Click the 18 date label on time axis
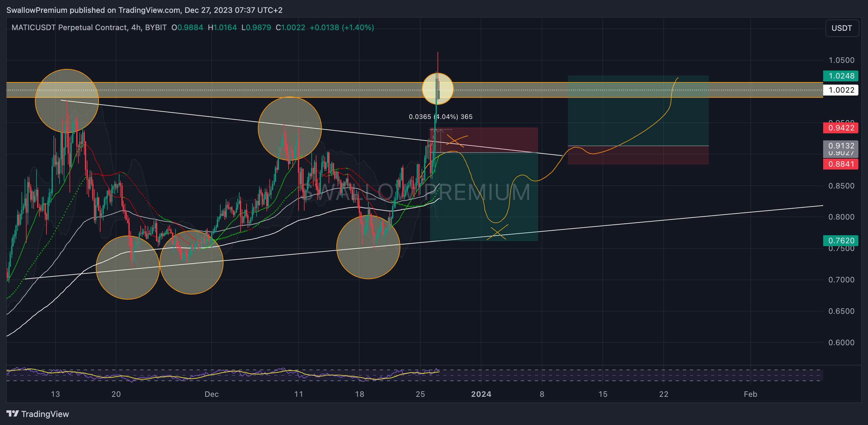Viewport: 868px width, 425px height. click(360, 394)
